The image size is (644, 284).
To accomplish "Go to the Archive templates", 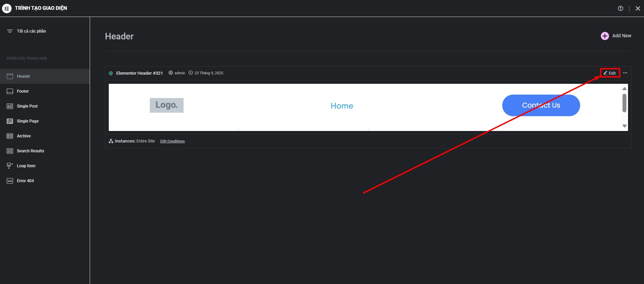I will coord(24,136).
